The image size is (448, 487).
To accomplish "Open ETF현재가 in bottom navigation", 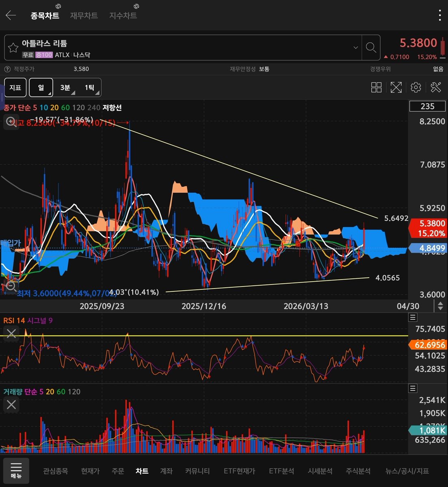I will (240, 471).
